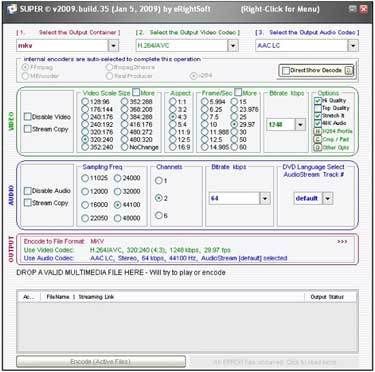Select video scale size 240:192

pos(85,124)
